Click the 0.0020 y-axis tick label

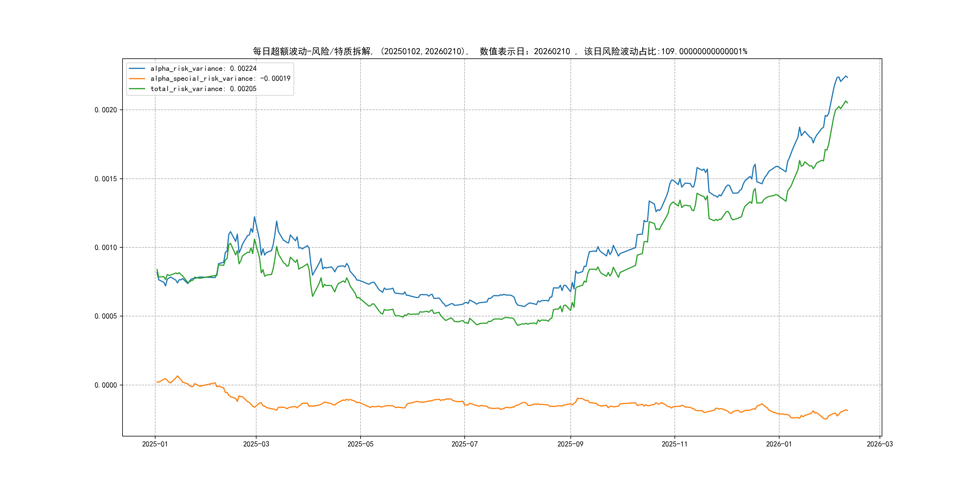coord(106,110)
